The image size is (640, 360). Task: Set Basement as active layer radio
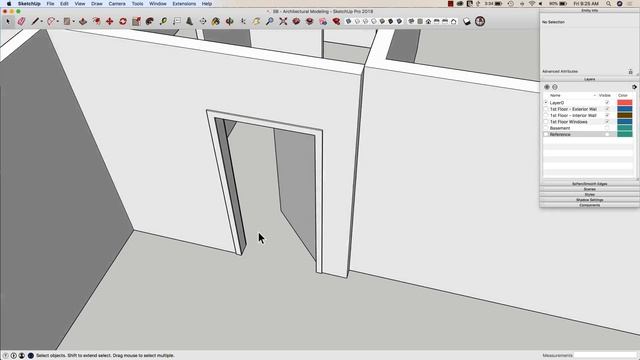click(x=546, y=128)
